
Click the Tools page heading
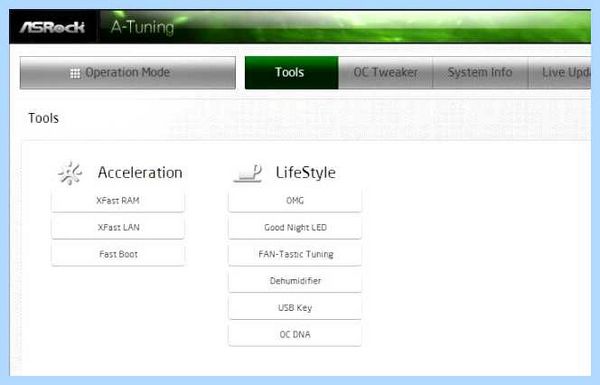tap(44, 118)
